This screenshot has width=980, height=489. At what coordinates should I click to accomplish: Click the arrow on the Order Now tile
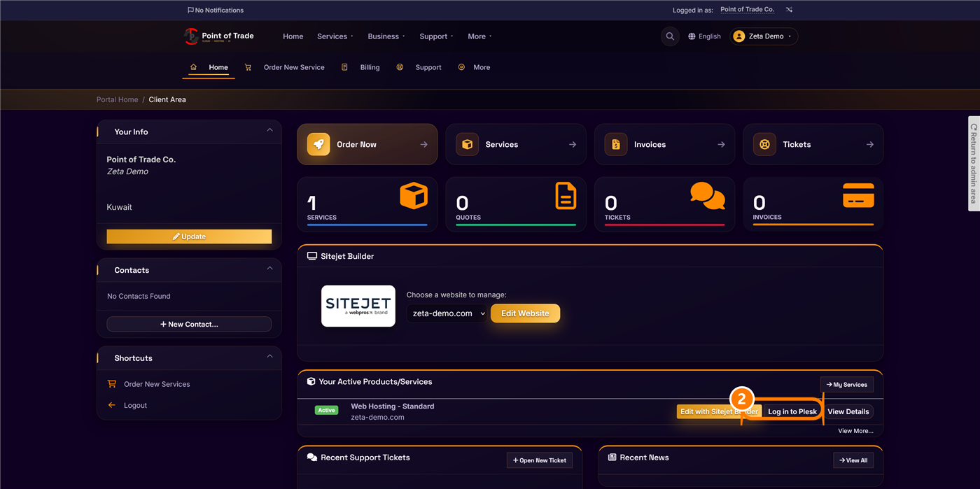[423, 144]
